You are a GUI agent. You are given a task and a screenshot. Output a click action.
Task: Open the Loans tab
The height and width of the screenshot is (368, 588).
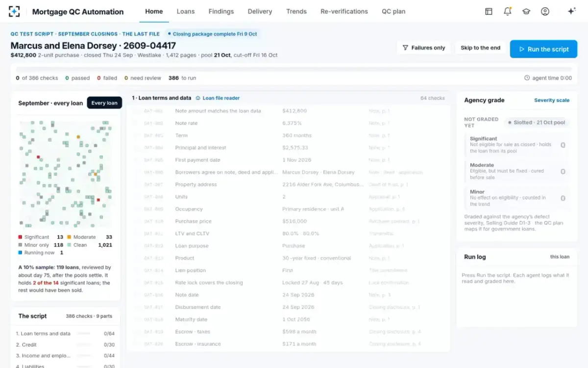186,11
